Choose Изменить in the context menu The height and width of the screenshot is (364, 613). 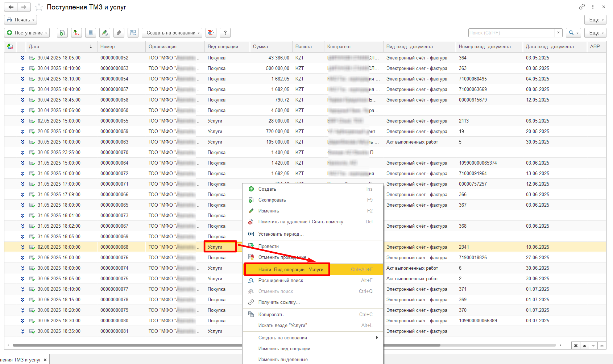tap(312, 211)
